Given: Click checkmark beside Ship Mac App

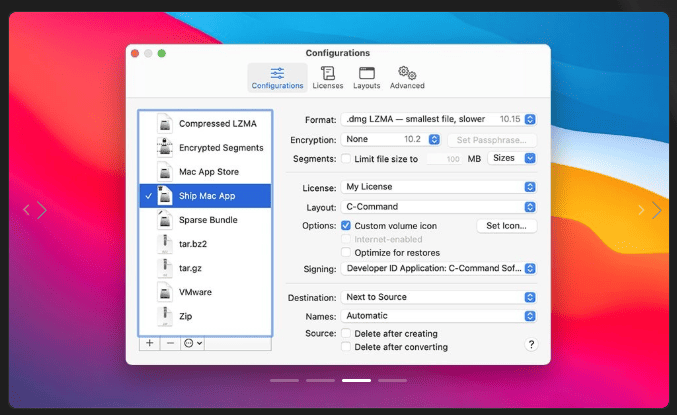Looking at the screenshot, I should (149, 196).
